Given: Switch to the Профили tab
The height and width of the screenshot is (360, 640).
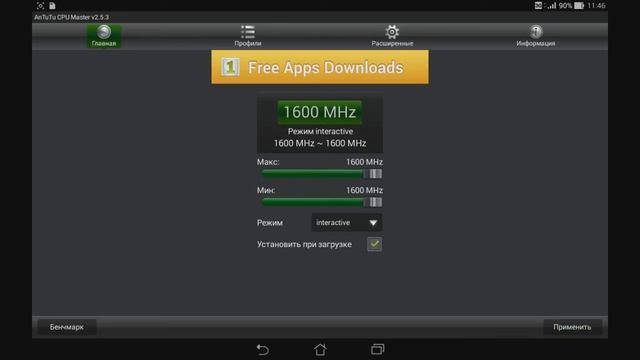Looking at the screenshot, I should [x=248, y=36].
